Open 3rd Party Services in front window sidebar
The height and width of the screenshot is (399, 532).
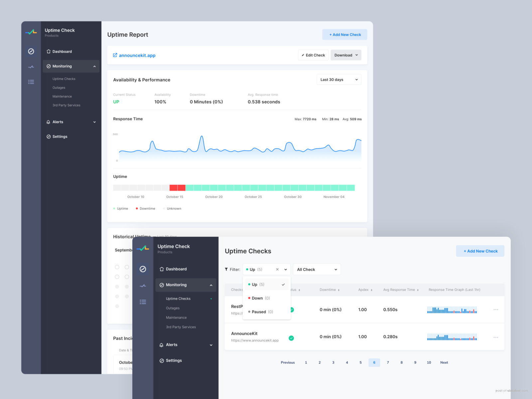pos(181,327)
